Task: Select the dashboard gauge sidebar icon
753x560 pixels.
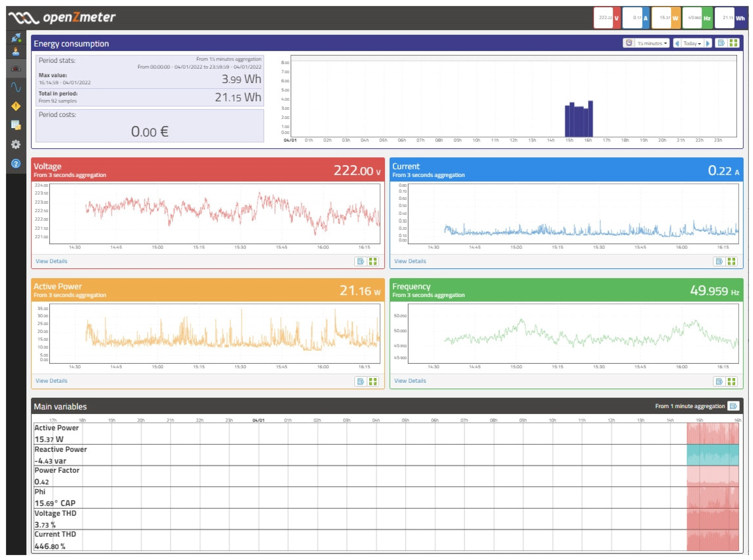Action: coord(16,68)
